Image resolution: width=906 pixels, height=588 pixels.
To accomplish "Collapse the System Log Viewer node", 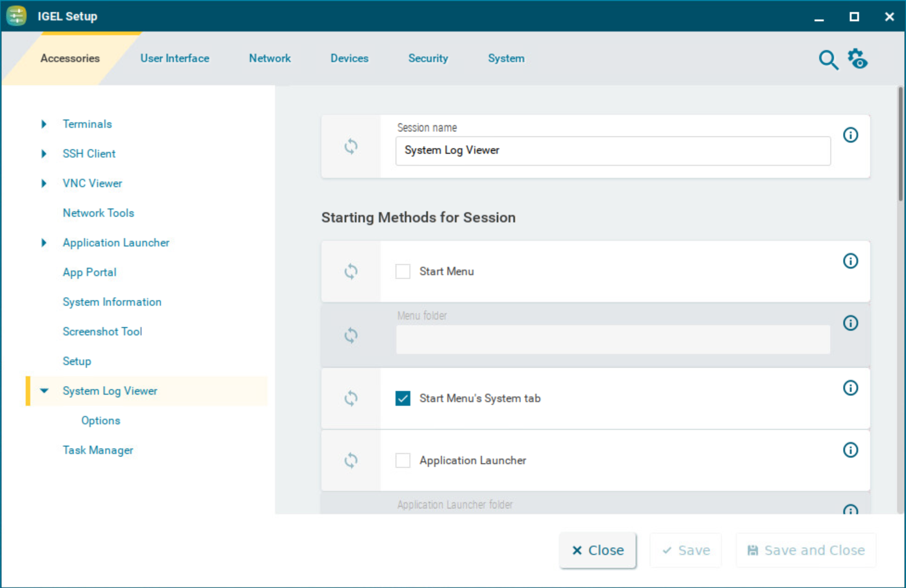I will (44, 391).
